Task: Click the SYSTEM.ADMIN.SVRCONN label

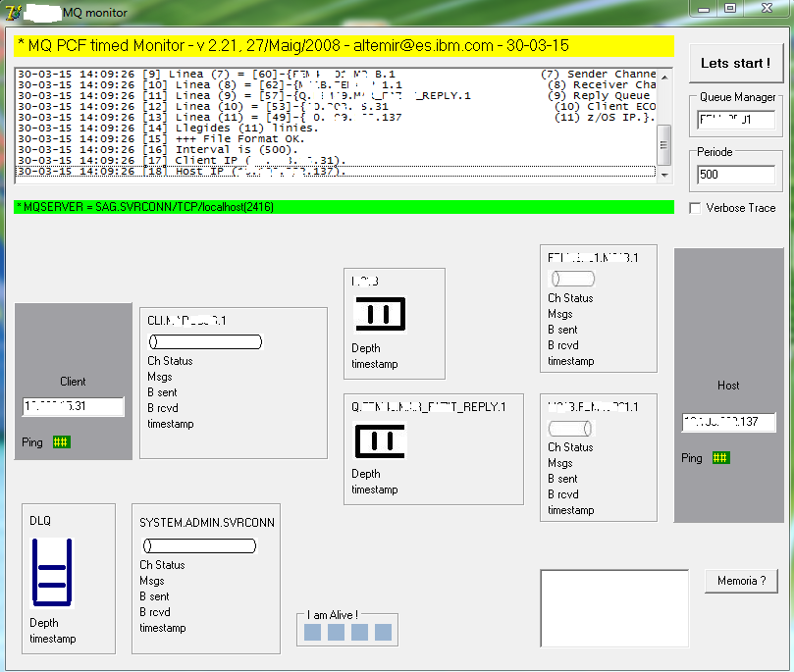Action: (207, 523)
